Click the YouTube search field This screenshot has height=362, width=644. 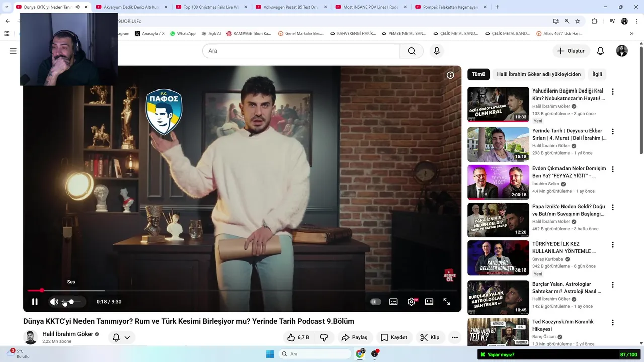click(x=301, y=51)
